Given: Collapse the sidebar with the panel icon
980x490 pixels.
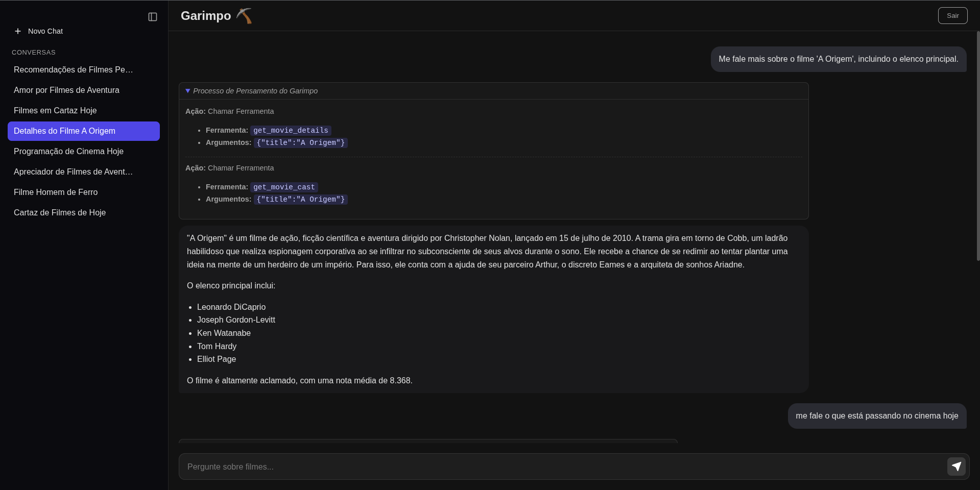Looking at the screenshot, I should [x=153, y=17].
